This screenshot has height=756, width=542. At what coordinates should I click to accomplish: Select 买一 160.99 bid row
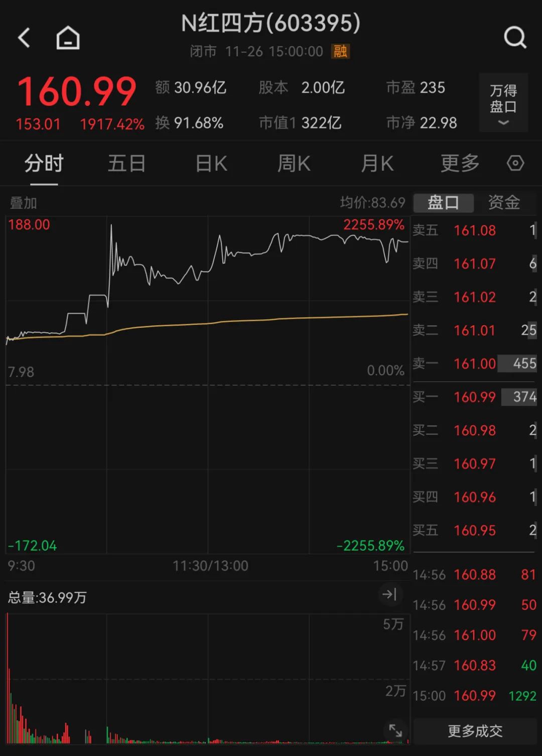[474, 397]
